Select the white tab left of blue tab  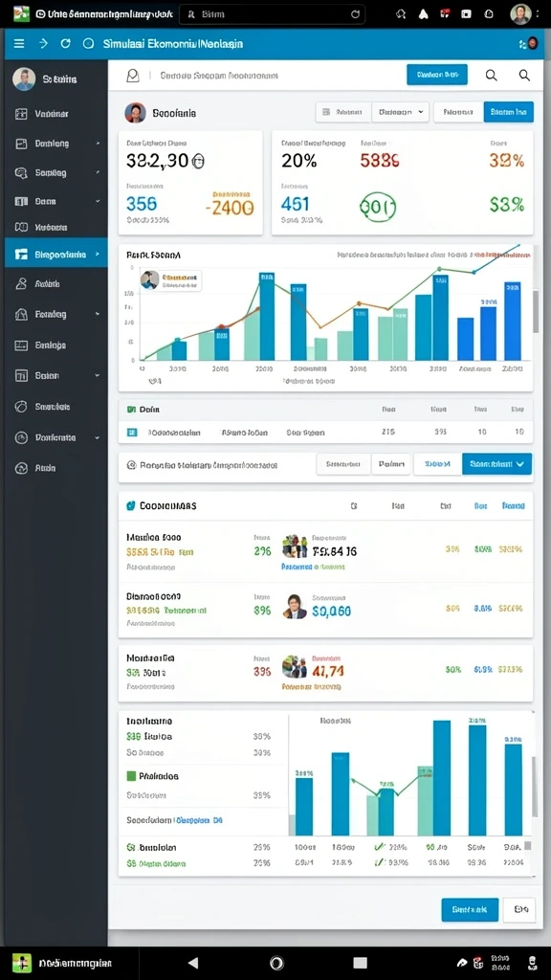click(x=458, y=112)
